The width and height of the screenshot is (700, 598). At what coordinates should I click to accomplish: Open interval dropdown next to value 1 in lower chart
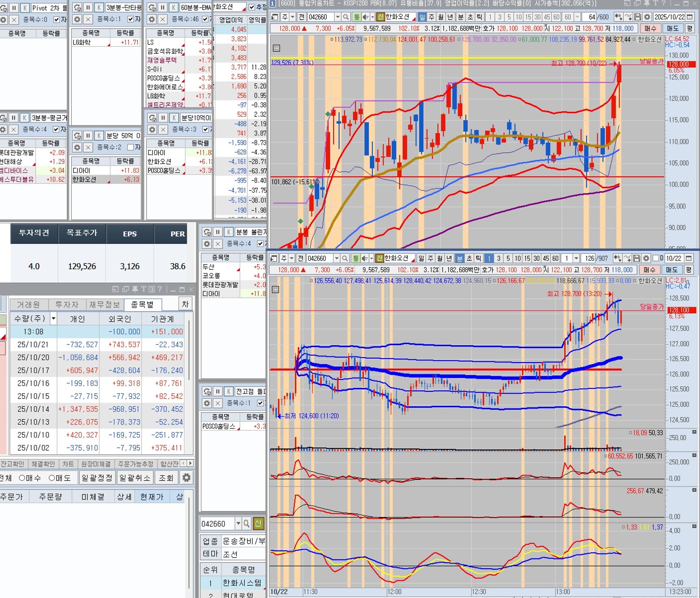tap(576, 258)
